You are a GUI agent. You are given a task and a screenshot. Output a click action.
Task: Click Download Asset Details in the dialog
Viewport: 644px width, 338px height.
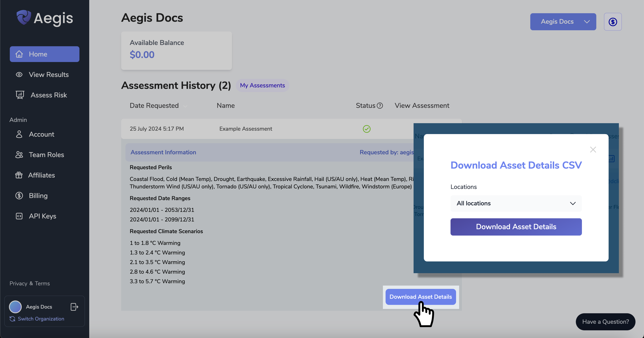click(x=516, y=227)
